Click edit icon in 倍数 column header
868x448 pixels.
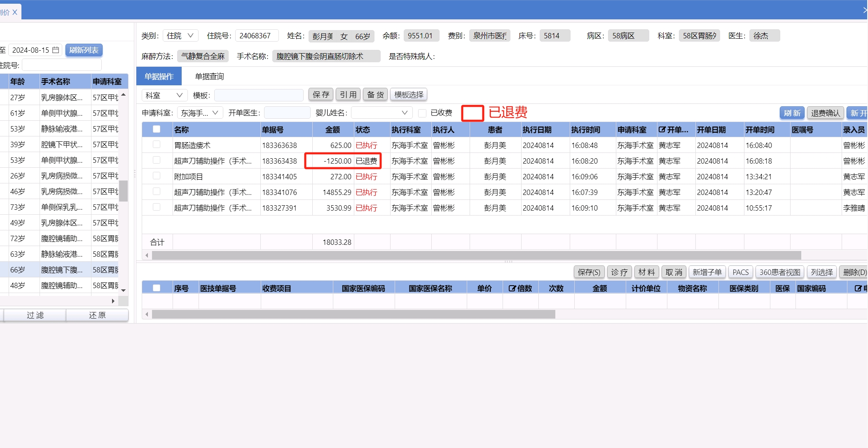tap(512, 288)
